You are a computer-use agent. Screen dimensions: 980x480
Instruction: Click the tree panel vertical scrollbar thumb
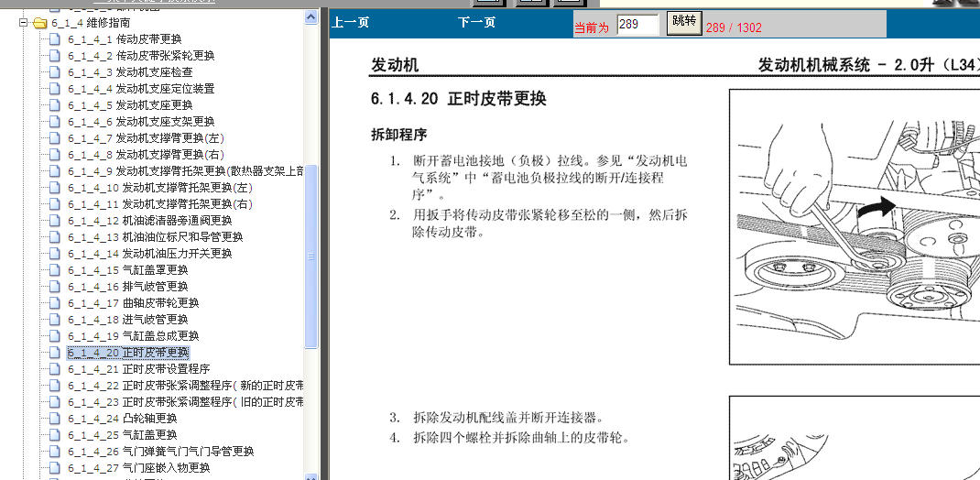pyautogui.click(x=310, y=256)
